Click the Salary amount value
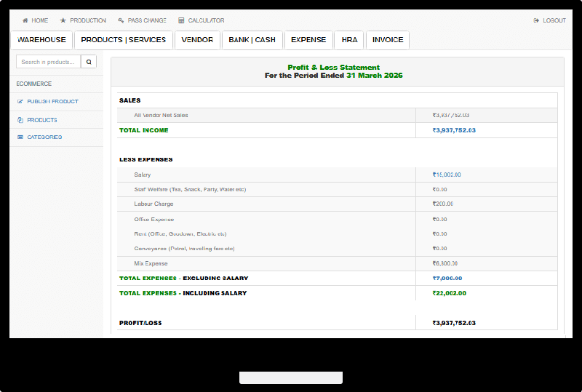The image size is (582, 392). [447, 175]
